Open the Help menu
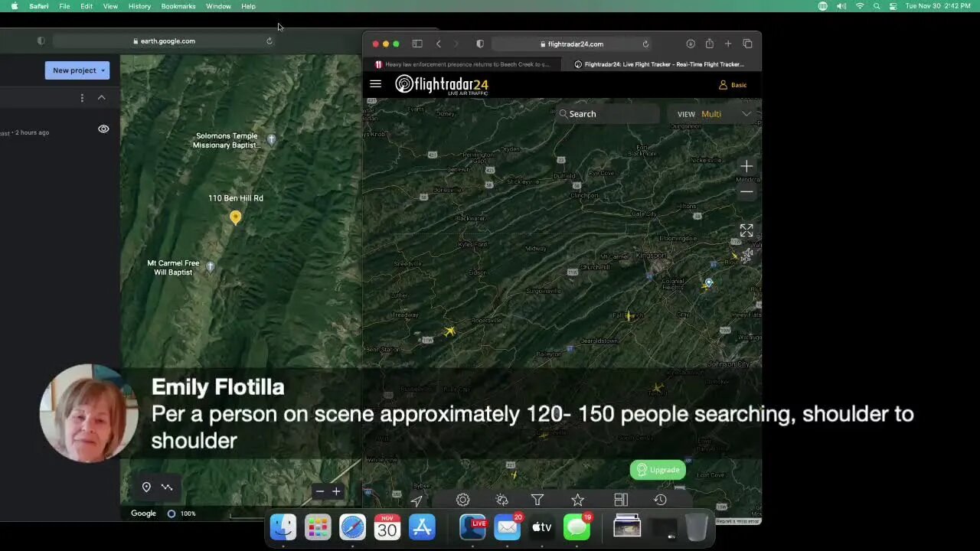The width and height of the screenshot is (980, 551). tap(248, 6)
